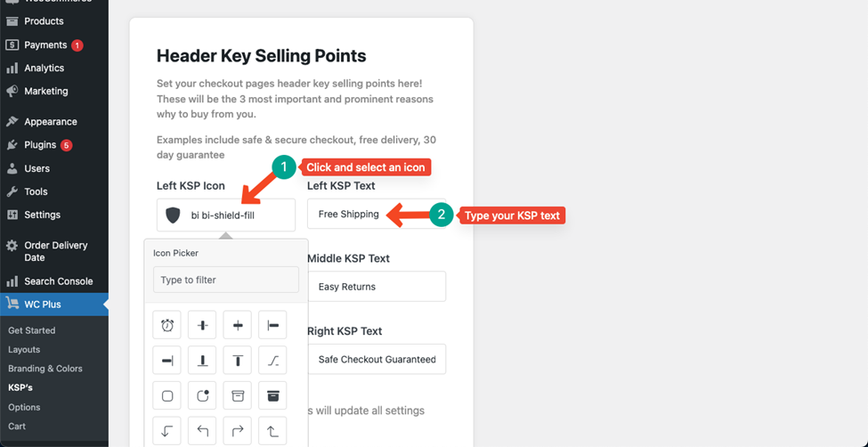Pick the arrow-90deg-left icon

tap(202, 431)
